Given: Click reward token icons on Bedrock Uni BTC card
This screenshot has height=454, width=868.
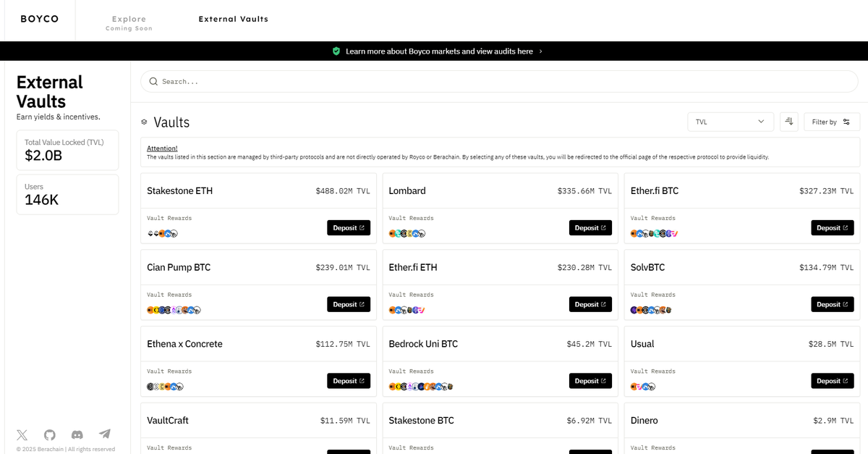Looking at the screenshot, I should coord(422,387).
